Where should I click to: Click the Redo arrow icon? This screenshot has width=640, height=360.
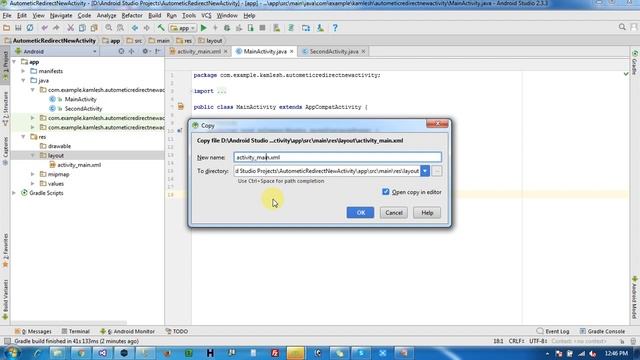coord(56,28)
